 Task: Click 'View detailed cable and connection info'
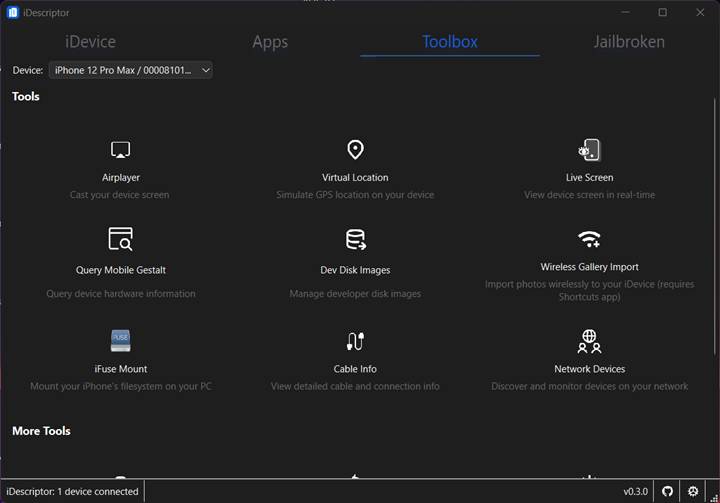(355, 386)
